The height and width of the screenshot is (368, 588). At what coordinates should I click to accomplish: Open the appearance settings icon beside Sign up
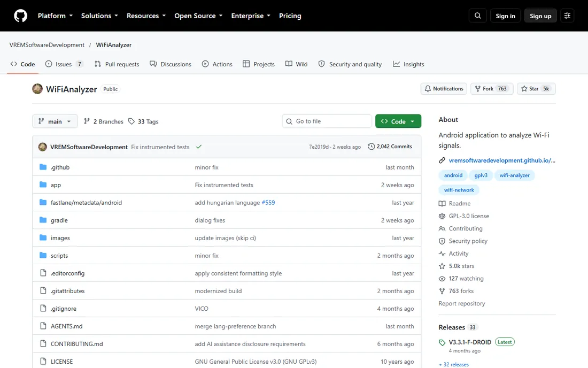[x=567, y=16]
